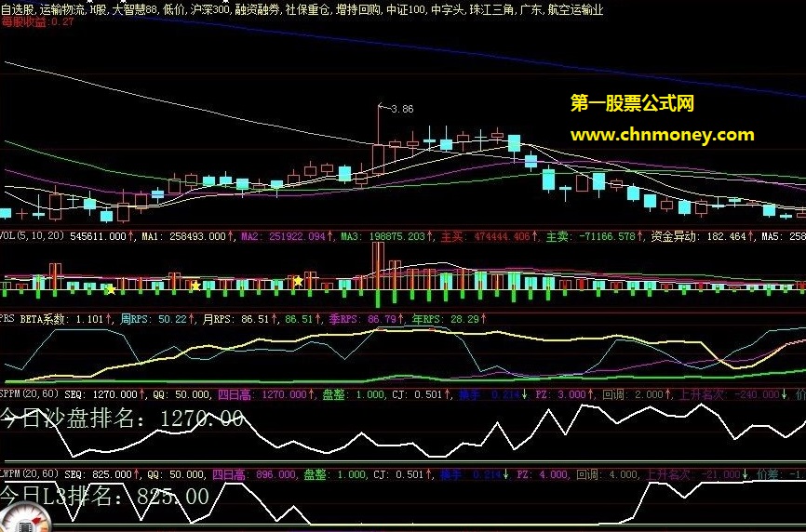Click the 每股收益:0.27 label

click(37, 21)
